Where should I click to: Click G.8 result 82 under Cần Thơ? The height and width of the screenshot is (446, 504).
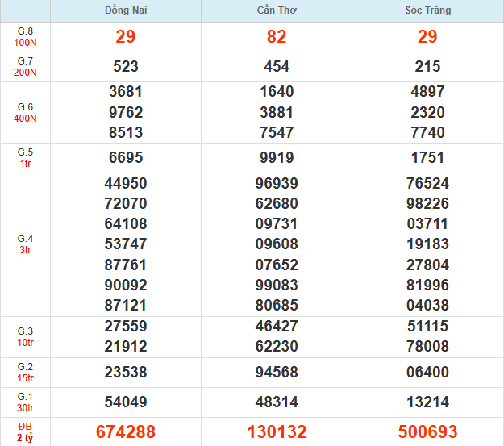[x=277, y=36]
